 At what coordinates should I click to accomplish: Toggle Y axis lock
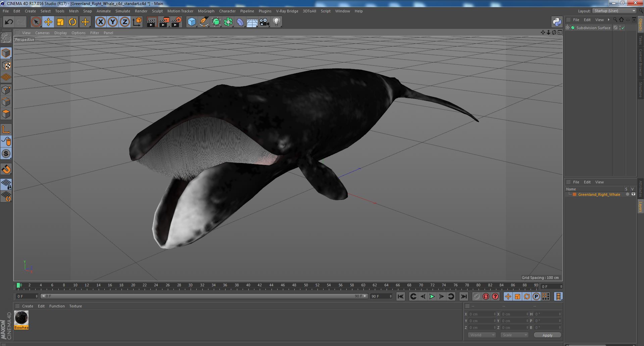click(x=113, y=22)
